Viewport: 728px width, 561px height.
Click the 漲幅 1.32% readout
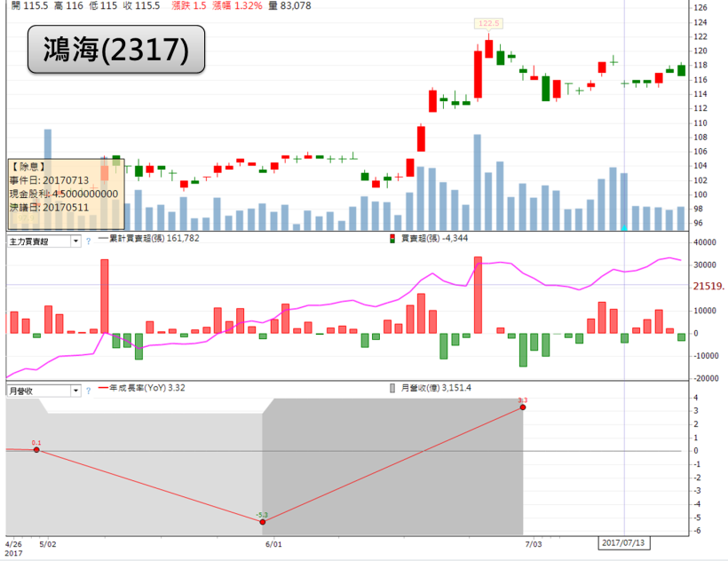click(x=237, y=6)
